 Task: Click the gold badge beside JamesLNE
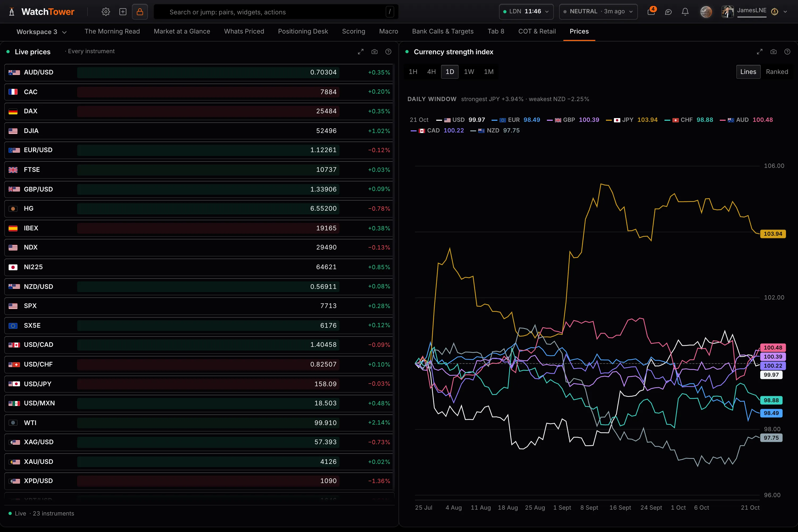(775, 12)
